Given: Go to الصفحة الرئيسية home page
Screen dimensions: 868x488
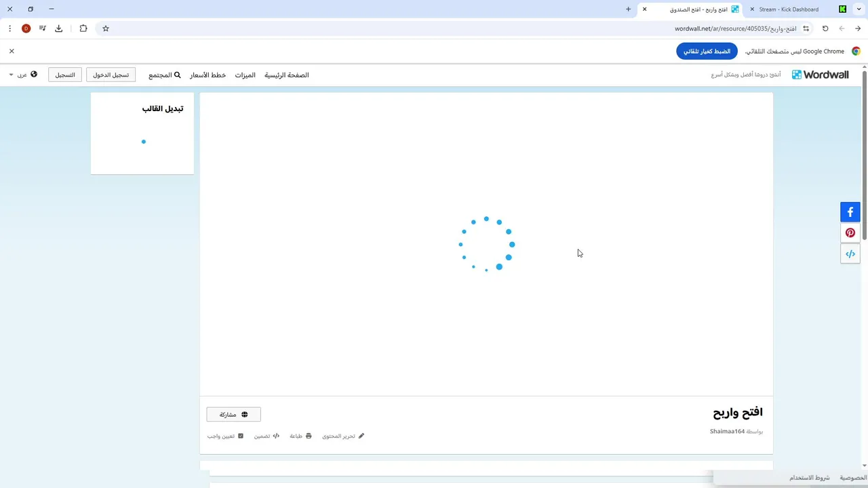Looking at the screenshot, I should coord(287,75).
